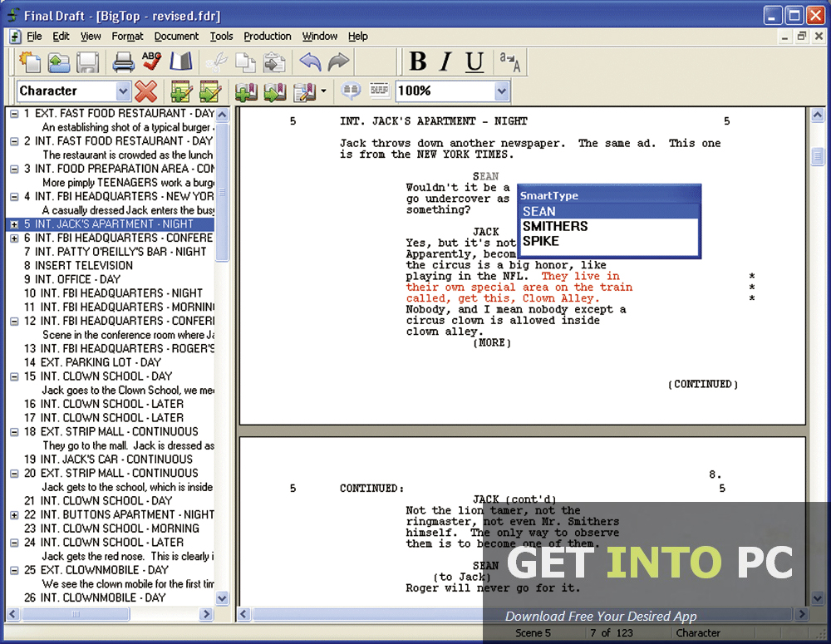This screenshot has width=831, height=644.
Task: Paste using the clipboard icon
Action: (x=274, y=62)
